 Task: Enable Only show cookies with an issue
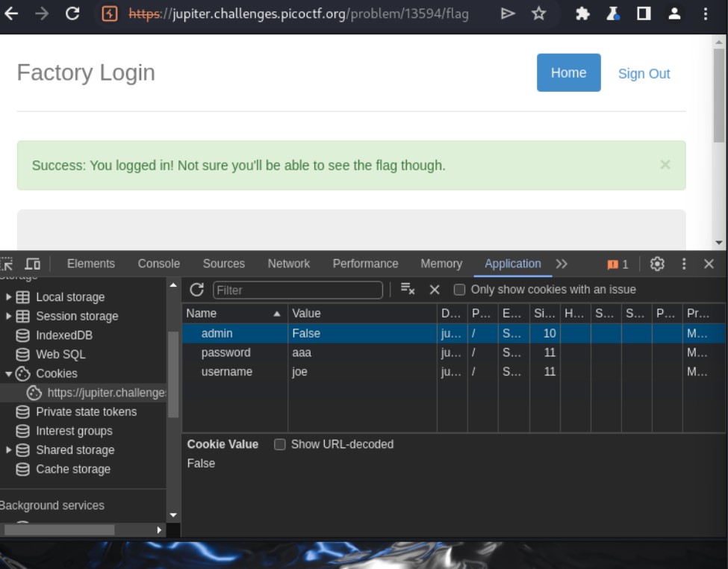[x=460, y=290]
